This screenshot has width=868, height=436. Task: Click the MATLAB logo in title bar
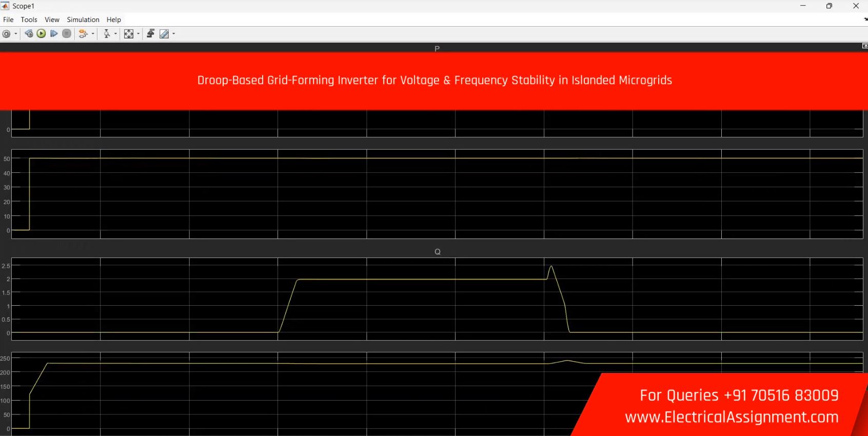coord(5,6)
